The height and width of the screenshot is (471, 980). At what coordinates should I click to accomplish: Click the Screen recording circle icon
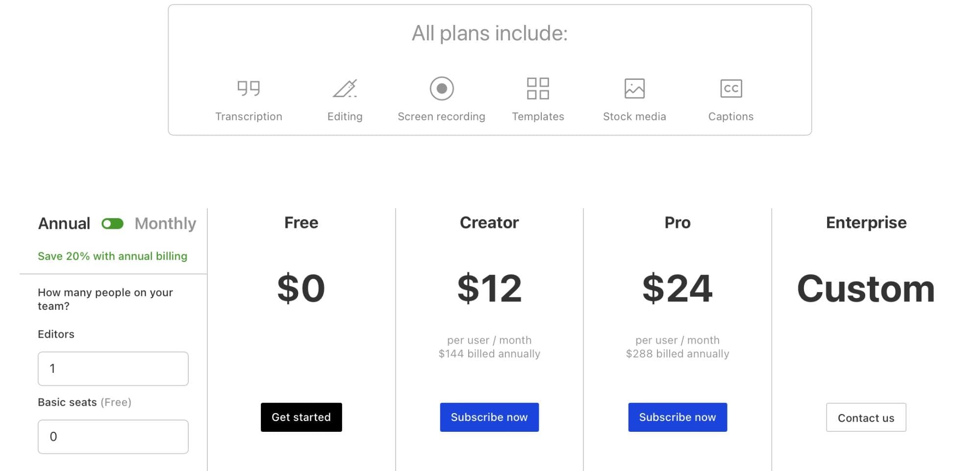(442, 88)
